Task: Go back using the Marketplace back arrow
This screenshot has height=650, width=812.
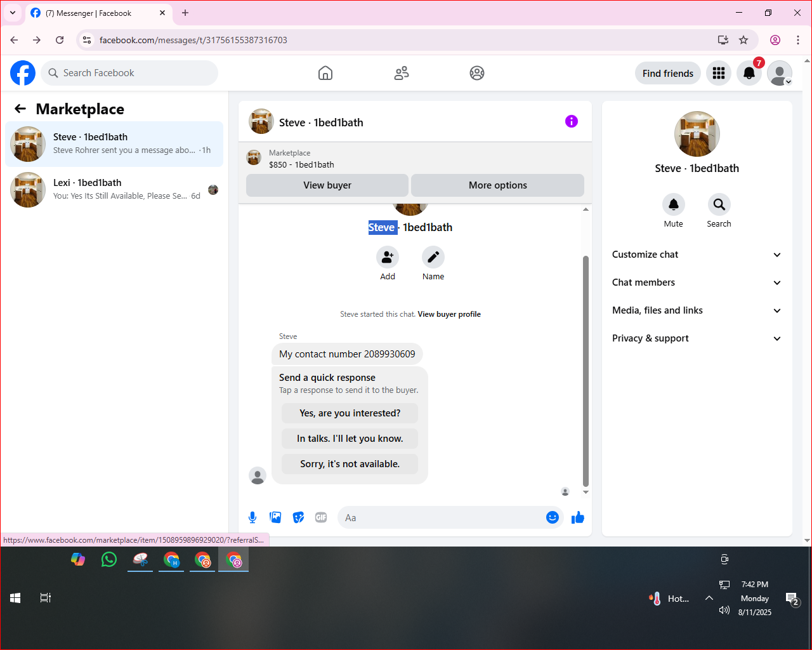Action: pos(20,109)
